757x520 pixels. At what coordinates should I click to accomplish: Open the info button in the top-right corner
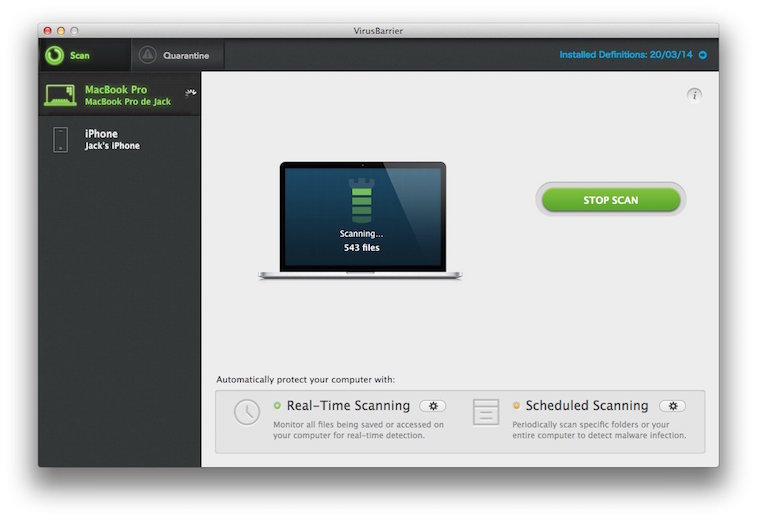(694, 94)
